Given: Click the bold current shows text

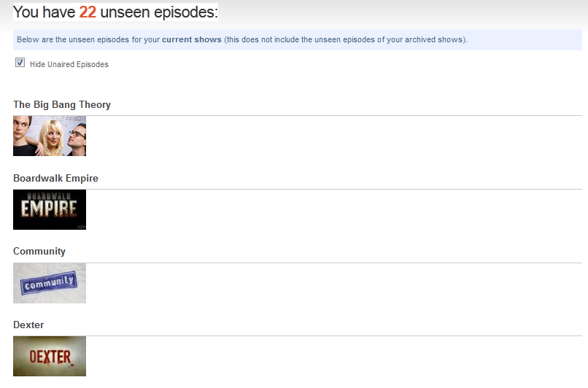Looking at the screenshot, I should [192, 39].
